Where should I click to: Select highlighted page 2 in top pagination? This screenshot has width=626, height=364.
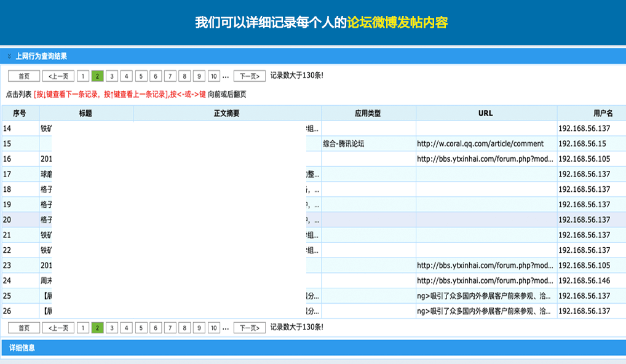[97, 76]
